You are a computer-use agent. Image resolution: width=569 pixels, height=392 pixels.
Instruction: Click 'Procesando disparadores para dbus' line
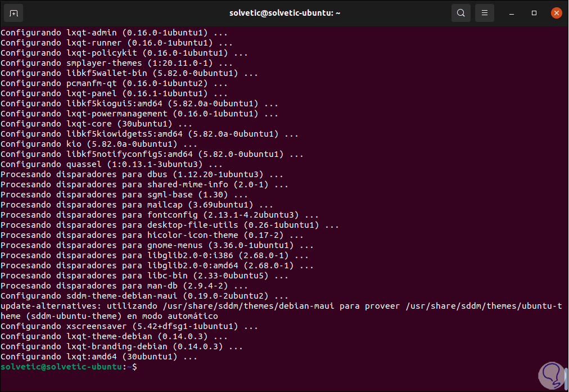click(142, 174)
